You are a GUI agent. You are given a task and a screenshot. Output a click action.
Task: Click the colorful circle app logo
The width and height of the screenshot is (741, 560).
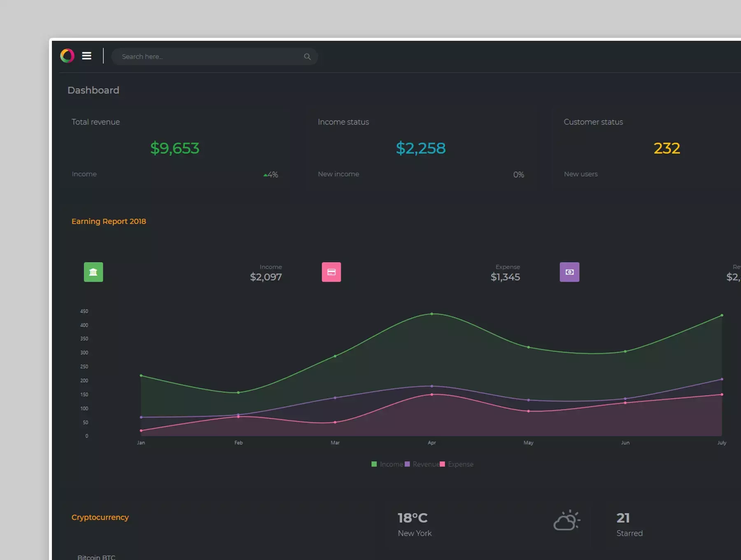(67, 56)
